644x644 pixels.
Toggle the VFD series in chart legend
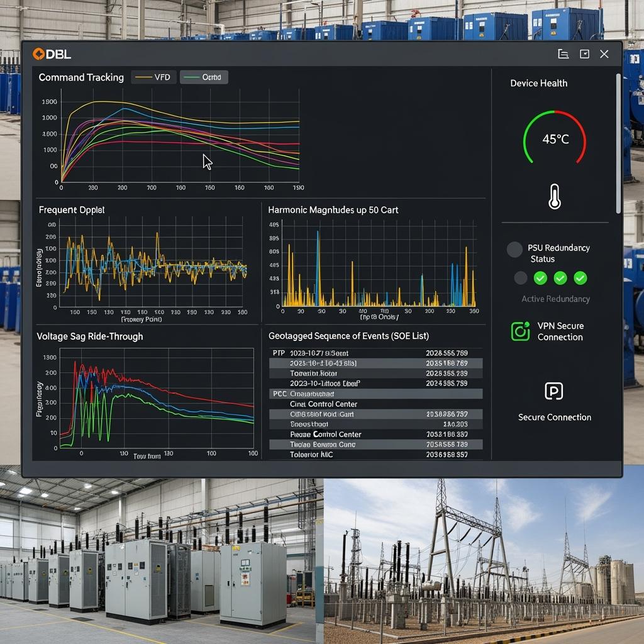(x=153, y=77)
